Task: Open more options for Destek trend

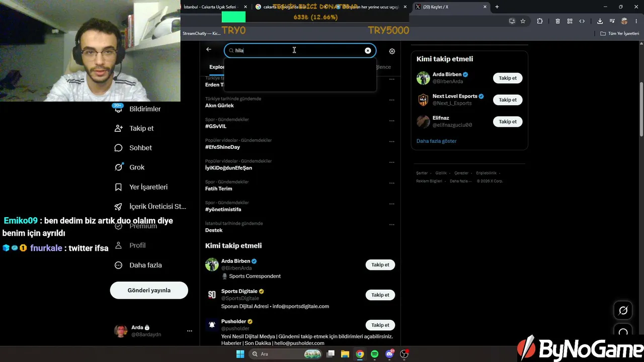Action: (392, 225)
